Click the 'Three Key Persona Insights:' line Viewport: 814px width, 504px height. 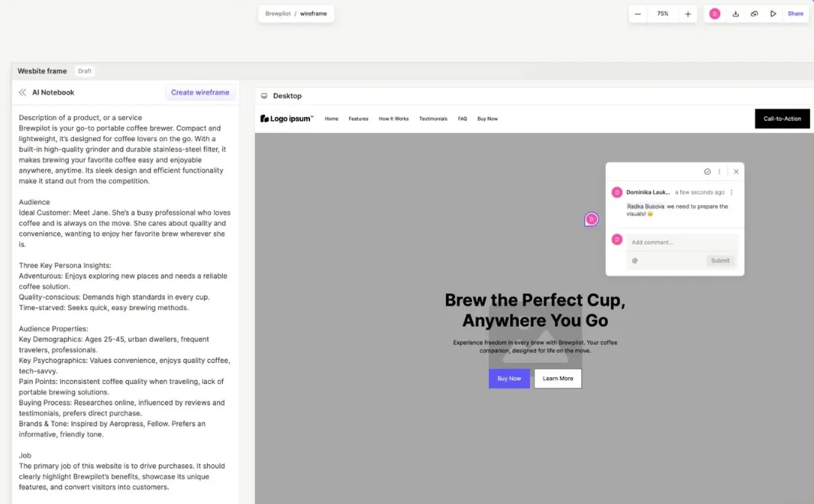[65, 266]
